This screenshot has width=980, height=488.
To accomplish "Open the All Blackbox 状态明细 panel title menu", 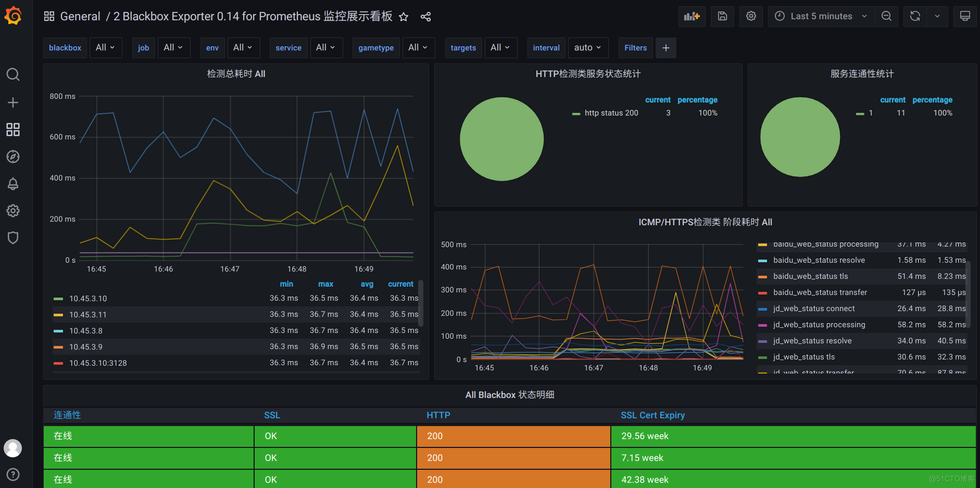I will [509, 395].
